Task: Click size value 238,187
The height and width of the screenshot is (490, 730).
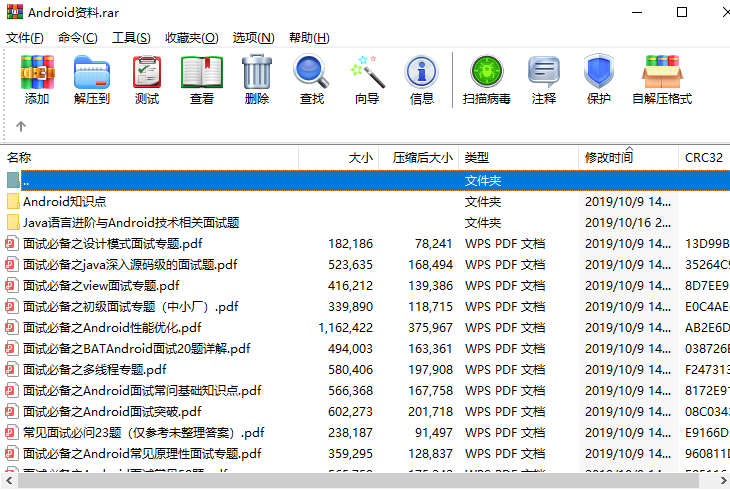Action: 350,433
